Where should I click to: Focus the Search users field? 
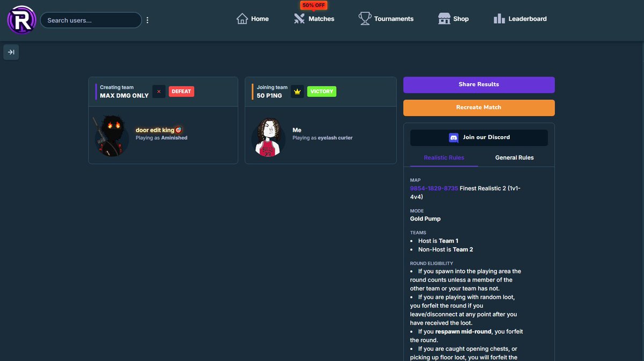point(91,20)
